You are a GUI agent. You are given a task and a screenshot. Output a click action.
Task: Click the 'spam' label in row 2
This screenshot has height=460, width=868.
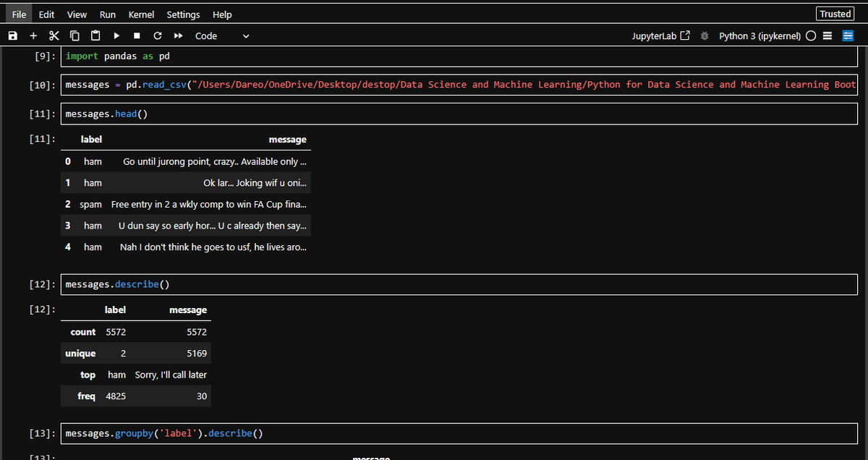pyautogui.click(x=90, y=205)
